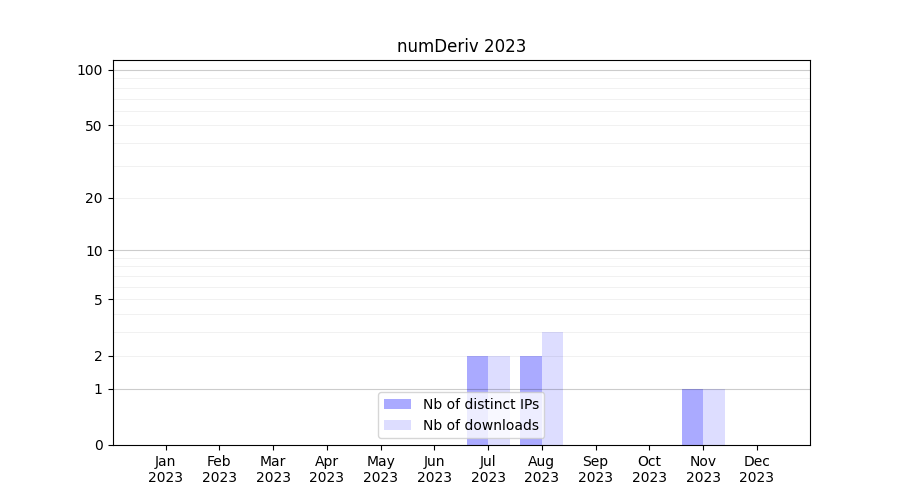
Task: Click the November distinct IPs bar
Action: point(692,416)
